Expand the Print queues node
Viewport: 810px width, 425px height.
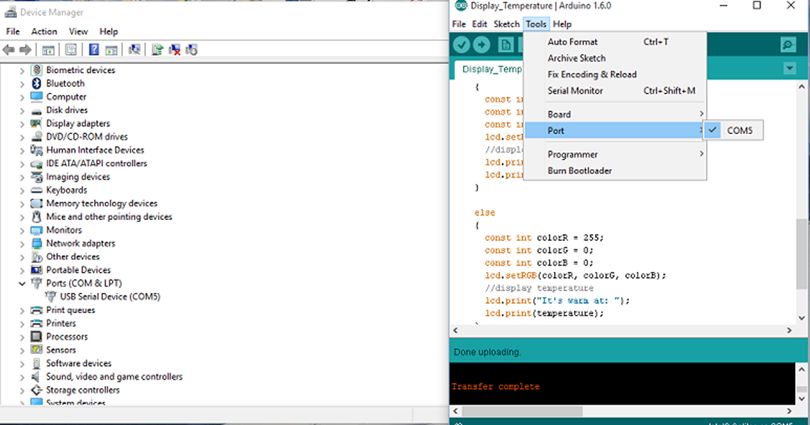tap(22, 310)
